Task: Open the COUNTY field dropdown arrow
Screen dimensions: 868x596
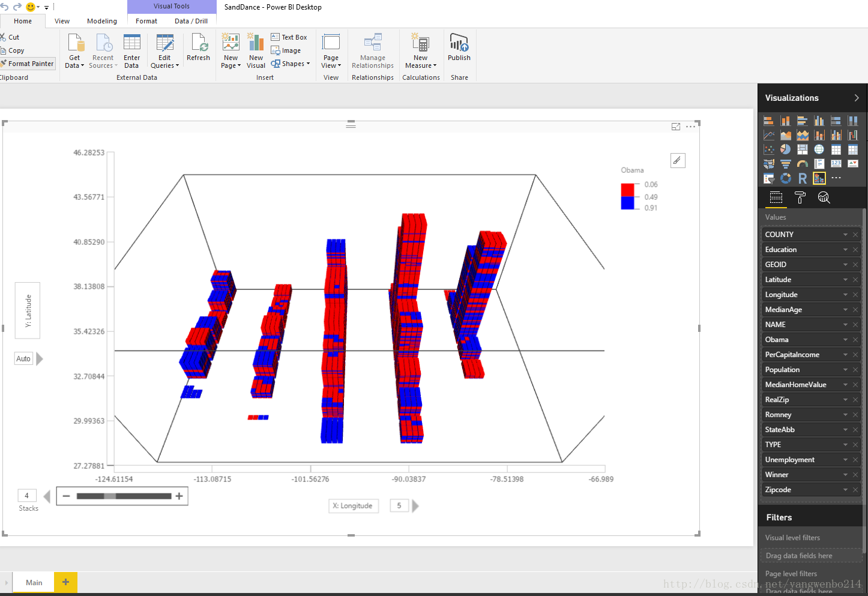Action: click(845, 235)
